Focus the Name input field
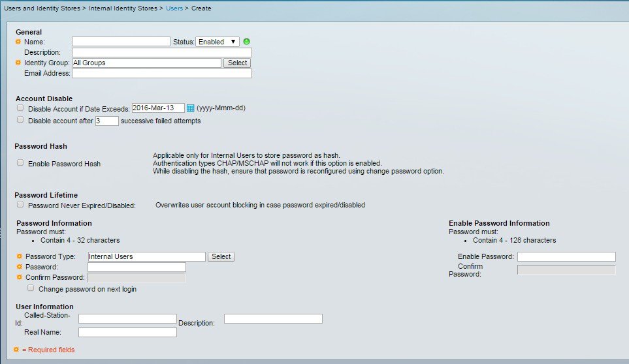Viewport: 629px width, 364px height. [x=121, y=42]
